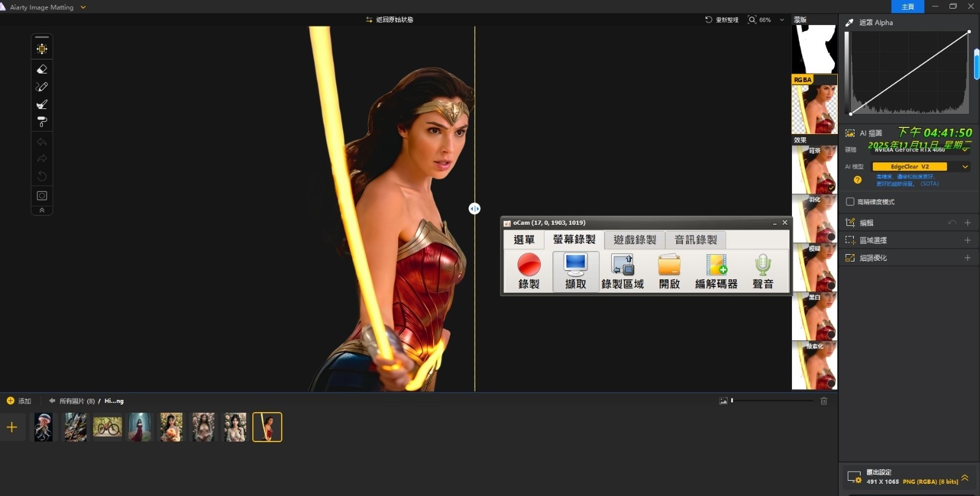The height and width of the screenshot is (496, 980).
Task: Click the zoom fit magnifier icon
Action: click(752, 20)
